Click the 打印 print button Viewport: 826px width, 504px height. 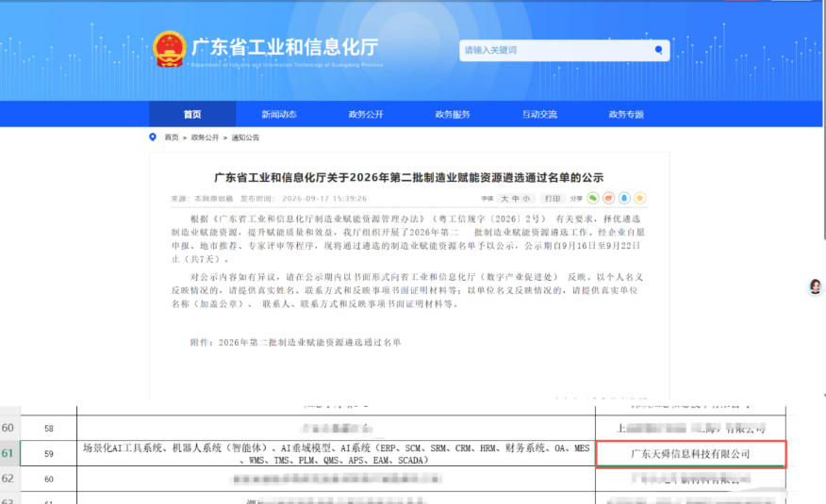(x=553, y=199)
